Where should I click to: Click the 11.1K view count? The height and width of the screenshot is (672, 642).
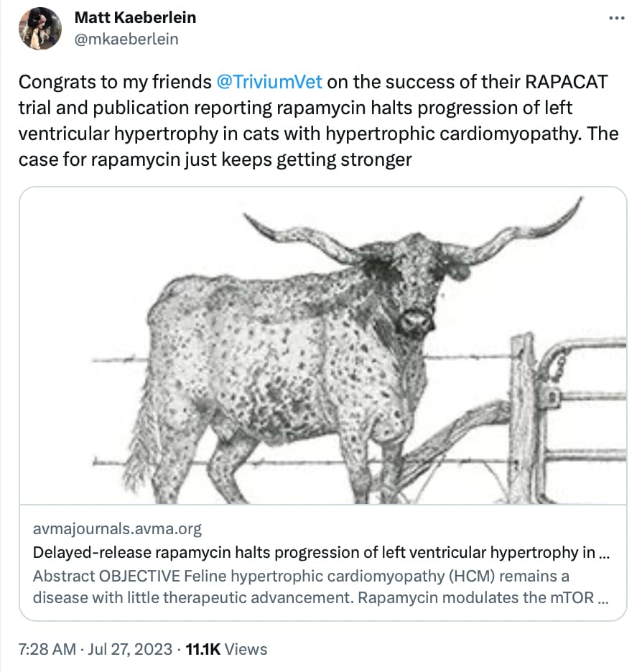click(x=203, y=649)
